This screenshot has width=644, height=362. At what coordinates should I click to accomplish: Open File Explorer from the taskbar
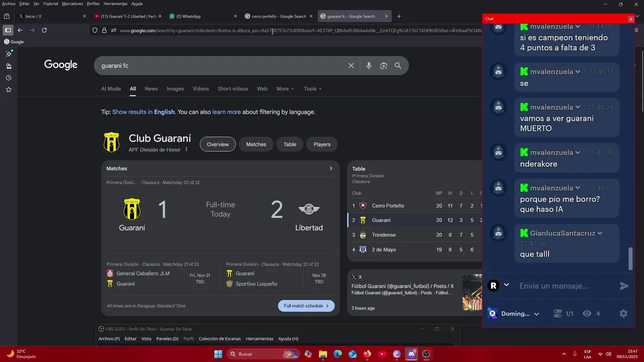click(x=323, y=354)
